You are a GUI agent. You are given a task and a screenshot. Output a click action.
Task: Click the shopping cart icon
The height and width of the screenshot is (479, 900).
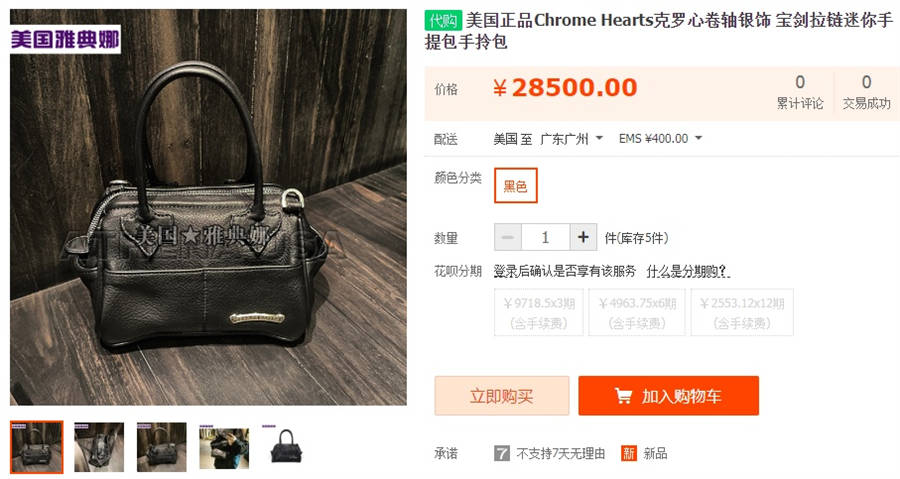[x=623, y=396]
